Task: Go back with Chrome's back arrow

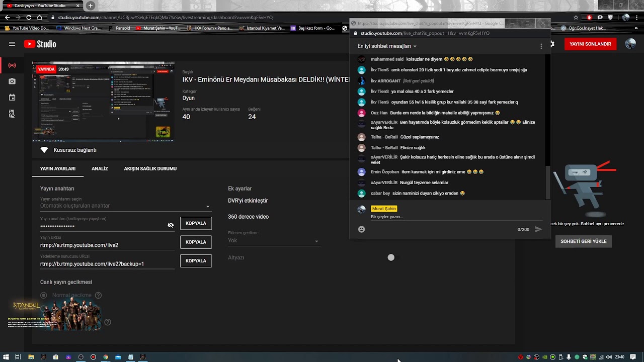Action: click(7, 17)
